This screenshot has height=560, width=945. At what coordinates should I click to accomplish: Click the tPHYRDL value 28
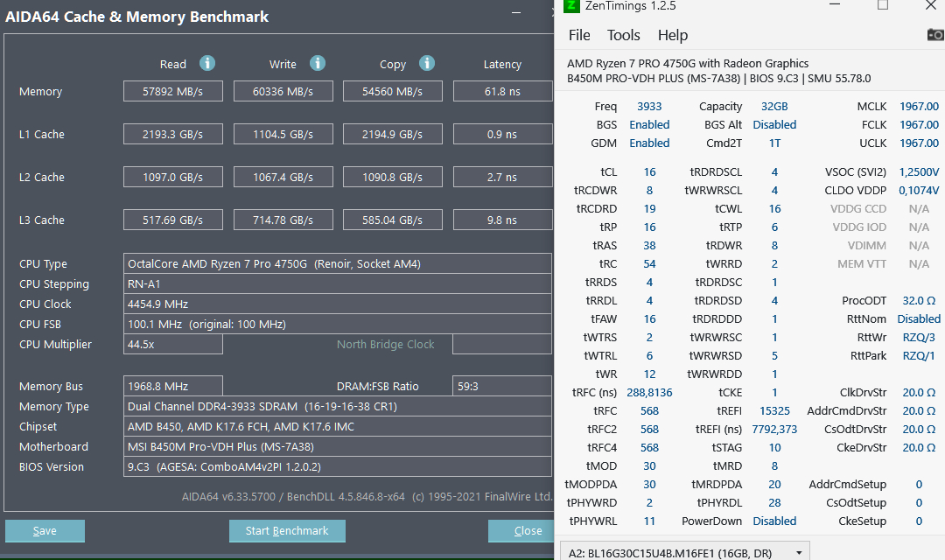coord(774,502)
